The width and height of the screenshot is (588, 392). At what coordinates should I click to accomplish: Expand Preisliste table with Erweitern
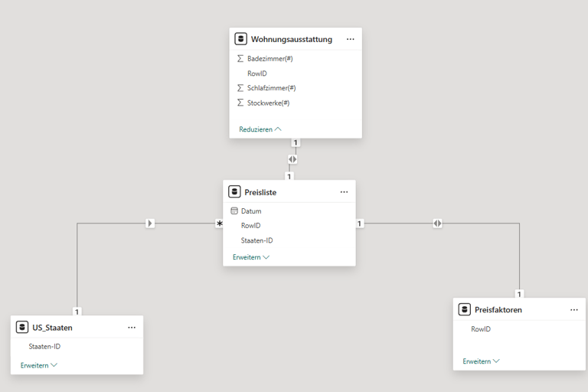251,257
